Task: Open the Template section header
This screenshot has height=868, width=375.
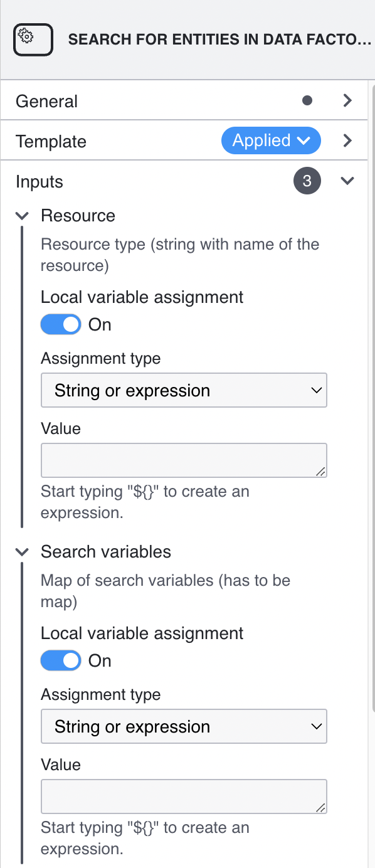Action: pos(184,140)
